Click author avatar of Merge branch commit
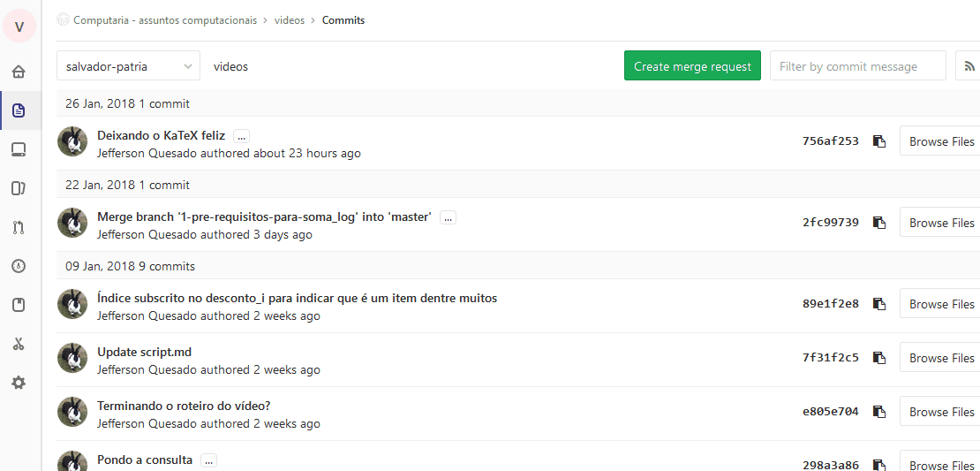This screenshot has width=980, height=471. click(x=72, y=223)
